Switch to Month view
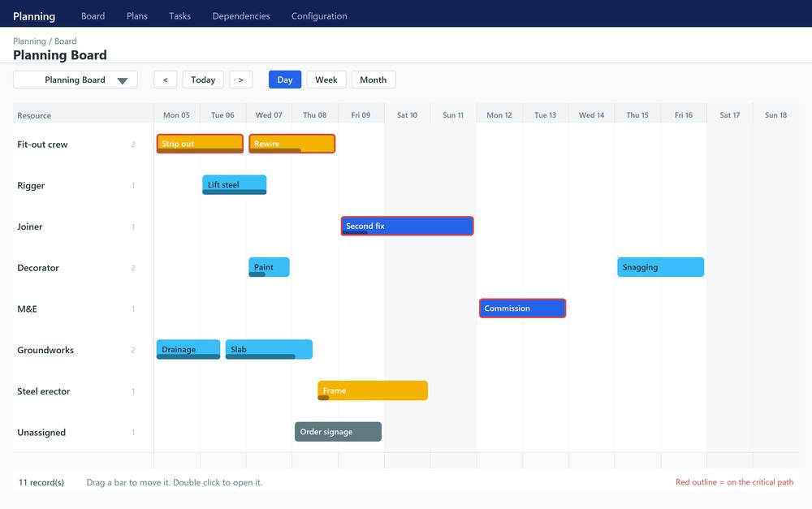The width and height of the screenshot is (812, 509). coord(374,80)
